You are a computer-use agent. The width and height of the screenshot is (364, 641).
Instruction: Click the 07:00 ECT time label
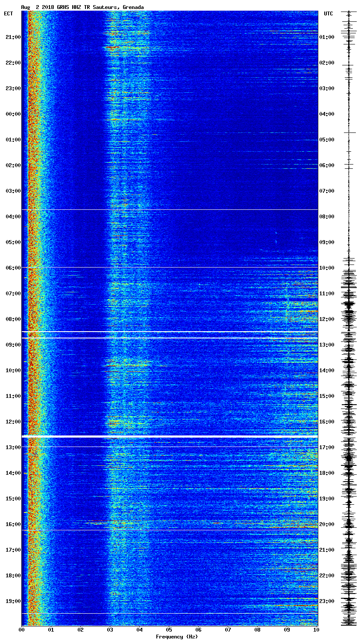[13, 294]
